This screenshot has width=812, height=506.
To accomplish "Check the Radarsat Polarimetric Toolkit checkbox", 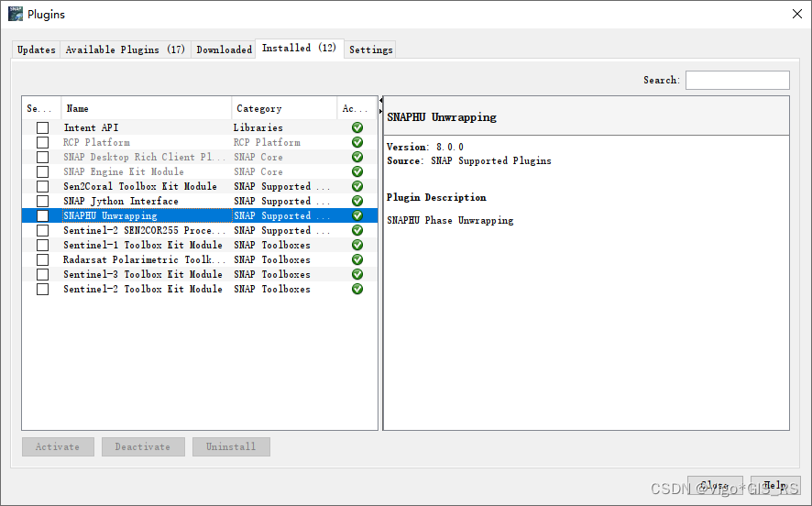I will point(42,259).
